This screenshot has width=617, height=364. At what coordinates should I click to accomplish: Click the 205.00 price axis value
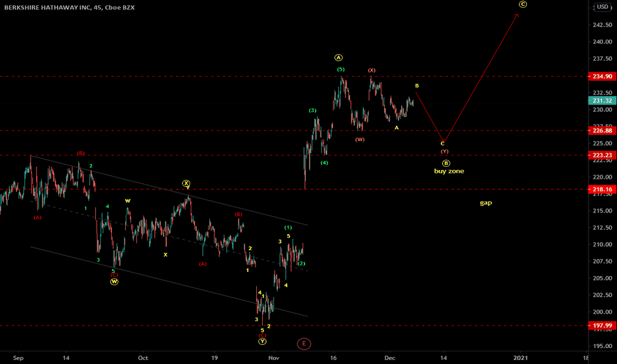602,278
